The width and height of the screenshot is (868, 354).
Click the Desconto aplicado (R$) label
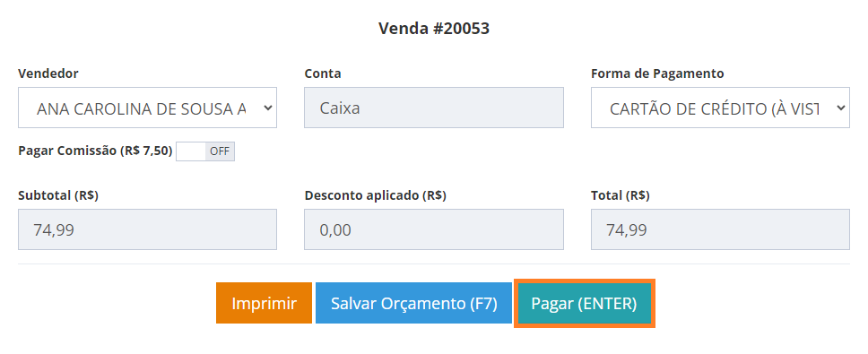[x=376, y=195]
